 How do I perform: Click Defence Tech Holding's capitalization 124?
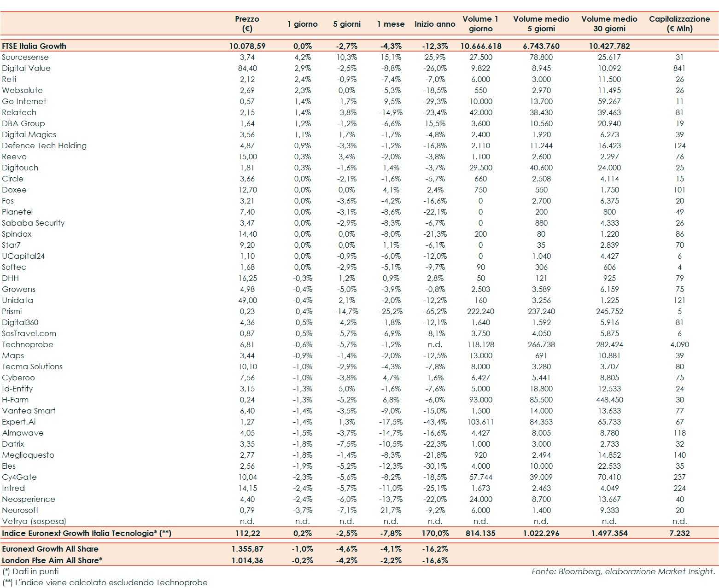[x=679, y=146]
